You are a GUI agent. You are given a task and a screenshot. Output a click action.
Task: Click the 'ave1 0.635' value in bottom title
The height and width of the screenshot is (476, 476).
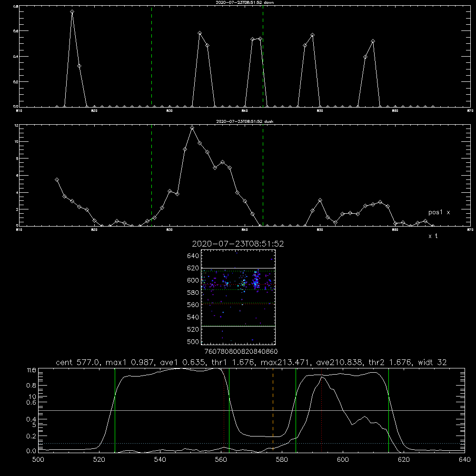pos(182,362)
